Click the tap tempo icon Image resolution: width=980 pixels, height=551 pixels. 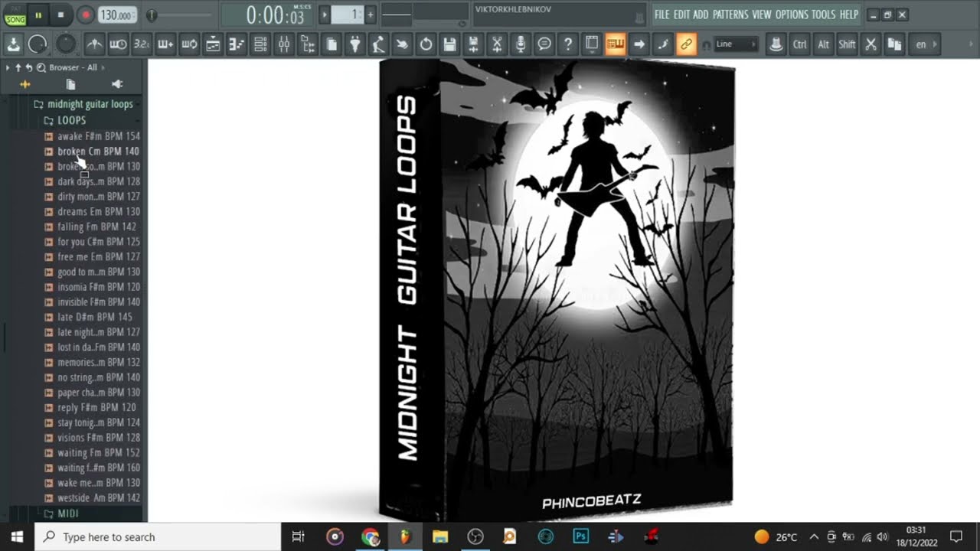pos(378,44)
